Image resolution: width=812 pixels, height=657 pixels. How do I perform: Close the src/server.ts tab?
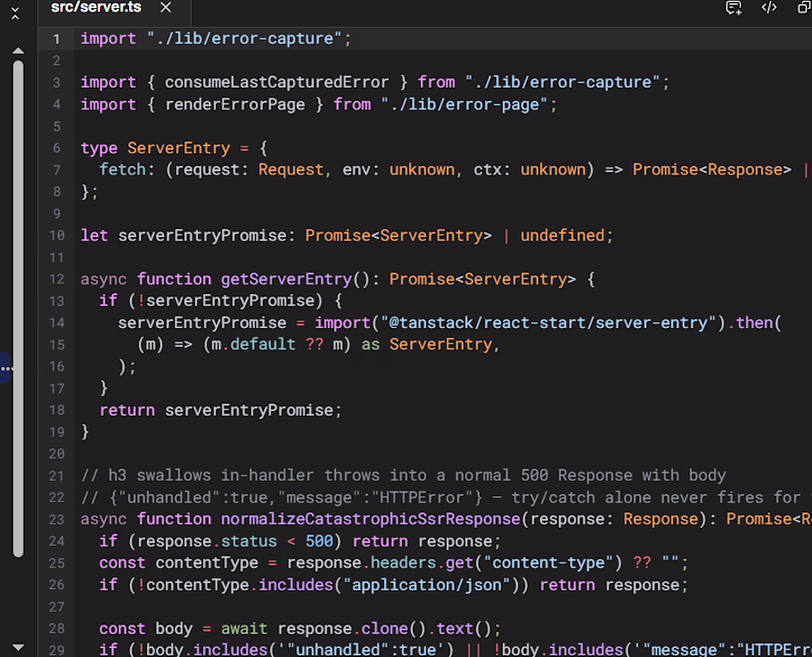point(166,7)
